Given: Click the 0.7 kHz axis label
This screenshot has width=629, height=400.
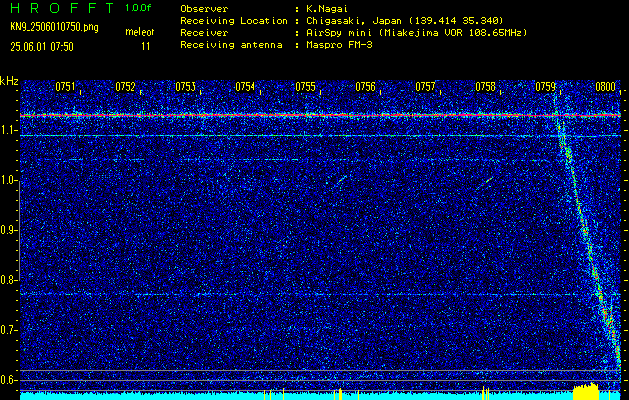Looking at the screenshot, I should click(x=8, y=330).
